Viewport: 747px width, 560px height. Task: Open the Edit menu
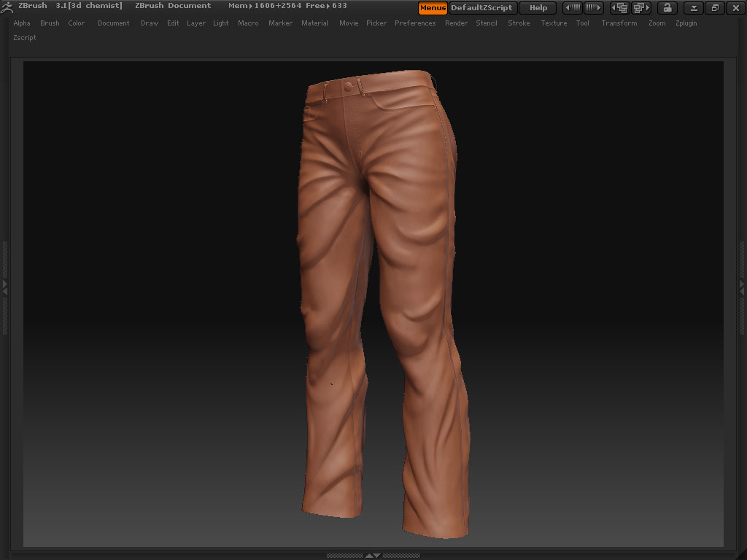[173, 23]
